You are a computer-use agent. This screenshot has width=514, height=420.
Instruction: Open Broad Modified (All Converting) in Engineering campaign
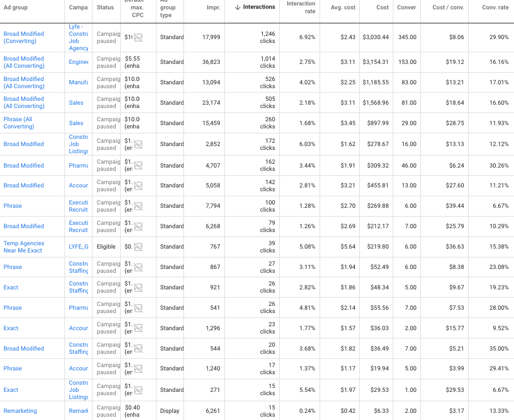tap(24, 62)
